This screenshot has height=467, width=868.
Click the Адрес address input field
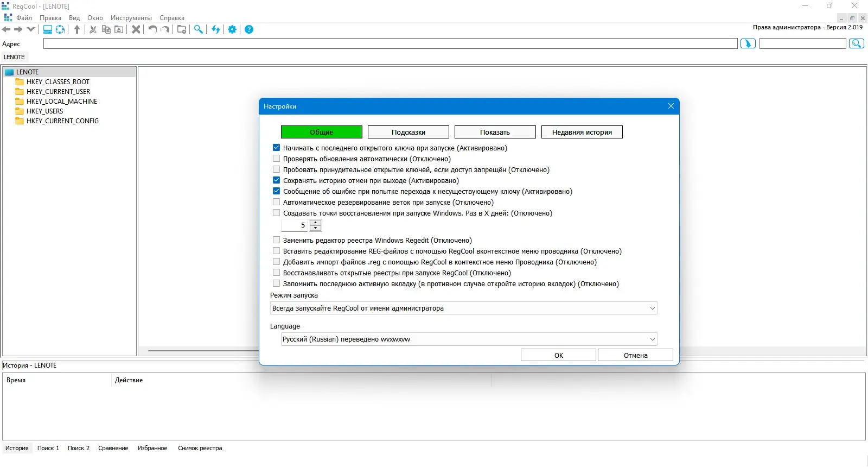click(391, 44)
